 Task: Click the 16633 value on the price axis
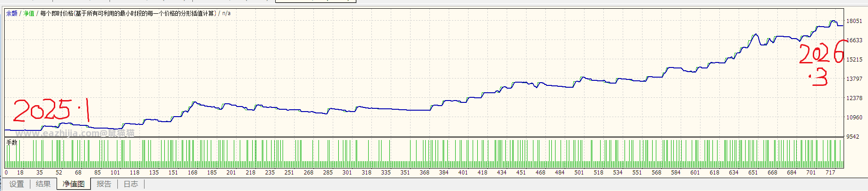(854, 40)
